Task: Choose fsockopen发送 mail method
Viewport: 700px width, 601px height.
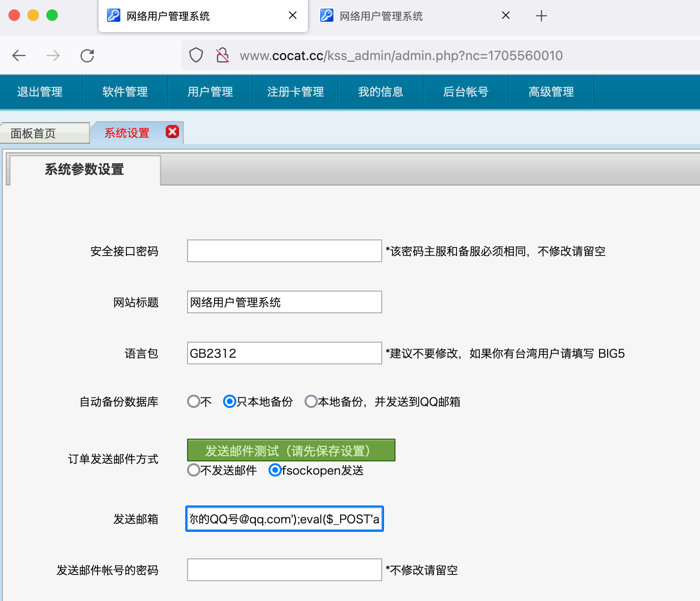Action: click(x=275, y=470)
